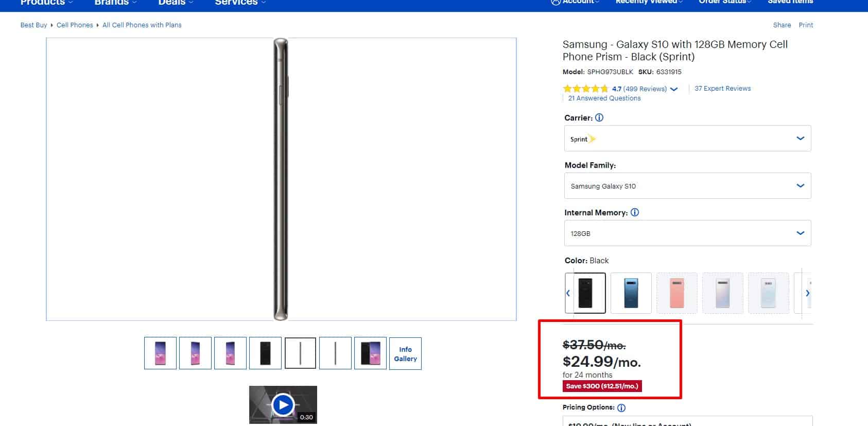The height and width of the screenshot is (426, 868).
Task: Select the first front-view phone thumbnail
Action: click(x=160, y=353)
